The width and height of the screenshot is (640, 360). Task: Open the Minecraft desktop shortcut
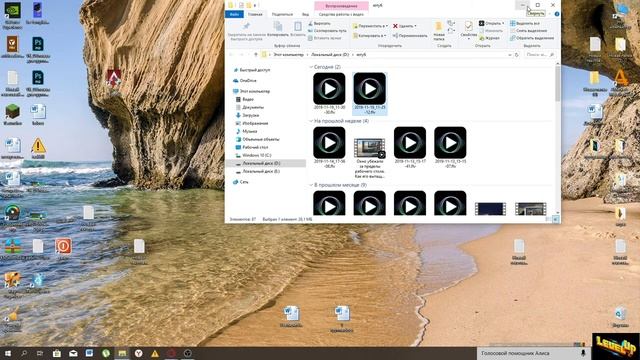[x=12, y=114]
